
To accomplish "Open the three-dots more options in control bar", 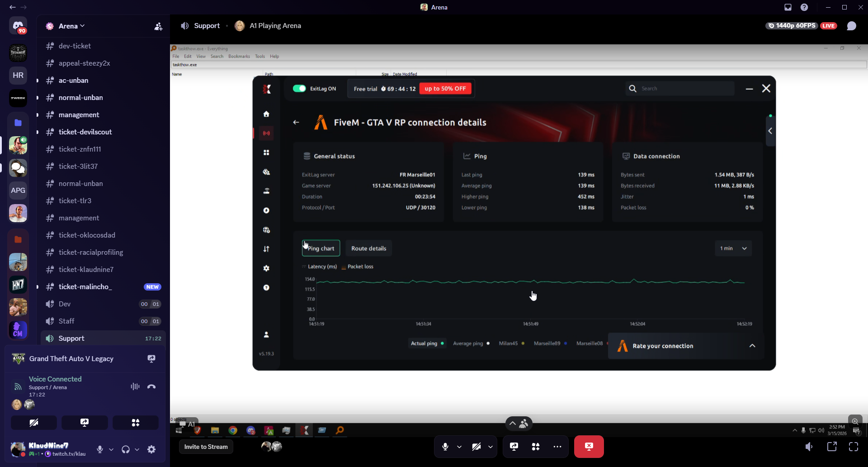I will 557,447.
